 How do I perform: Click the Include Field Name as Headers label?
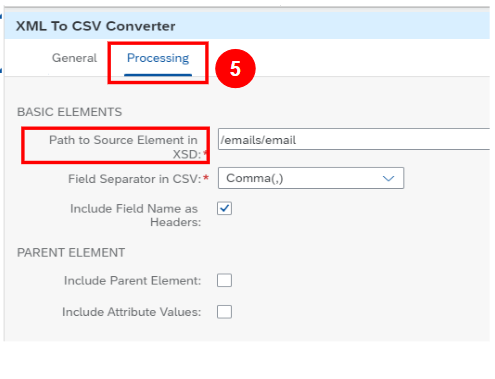click(135, 215)
